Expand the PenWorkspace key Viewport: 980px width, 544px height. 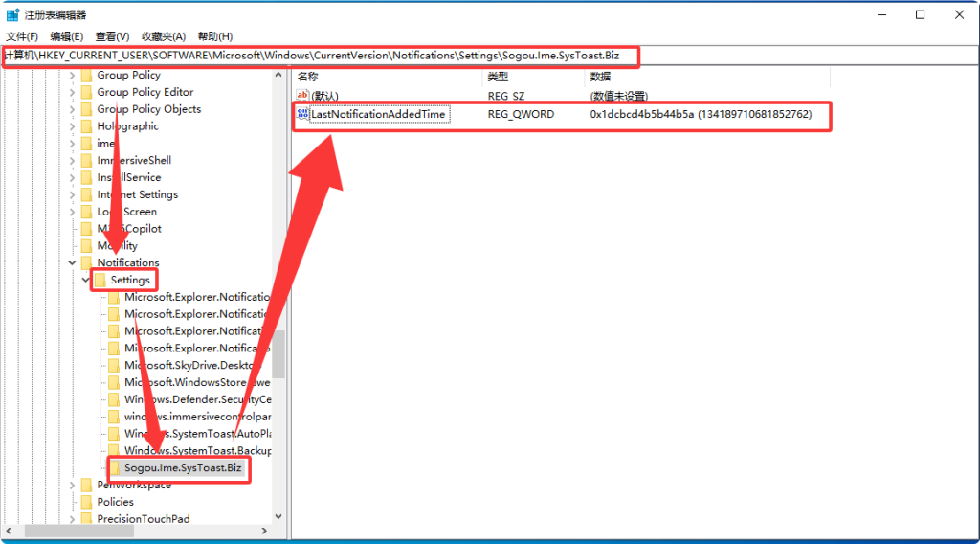tap(72, 486)
